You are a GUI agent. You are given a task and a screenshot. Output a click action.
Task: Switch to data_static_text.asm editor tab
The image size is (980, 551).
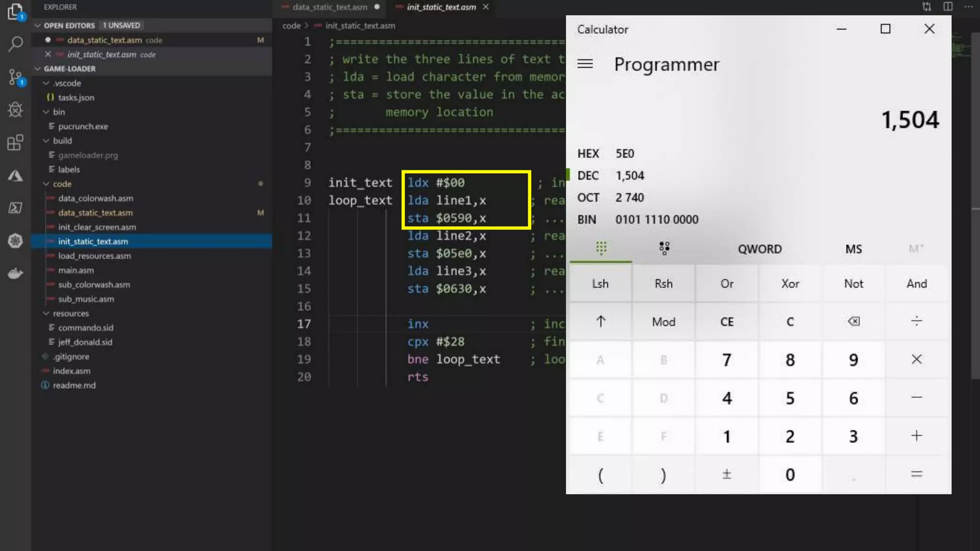click(x=330, y=7)
